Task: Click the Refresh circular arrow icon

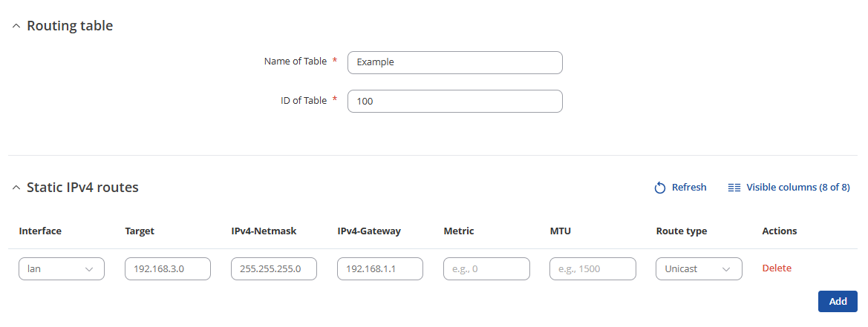Action: 659,188
